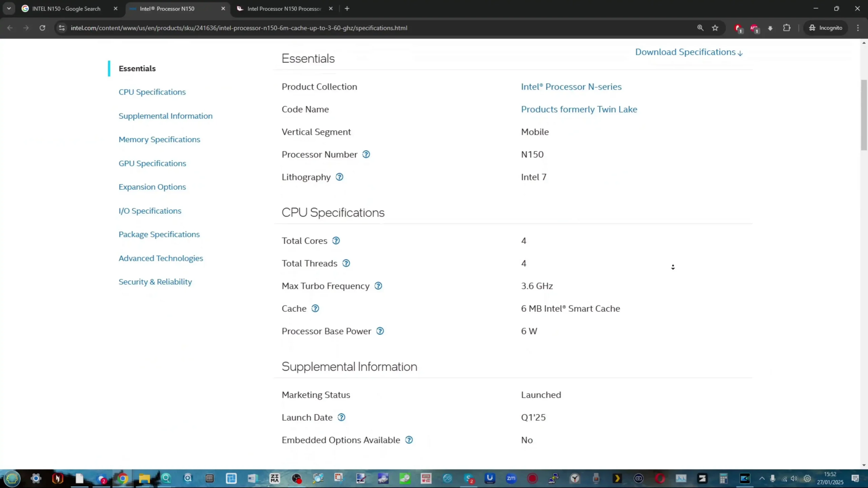
Task: Open the tab search dropdown arrow
Action: tap(9, 8)
